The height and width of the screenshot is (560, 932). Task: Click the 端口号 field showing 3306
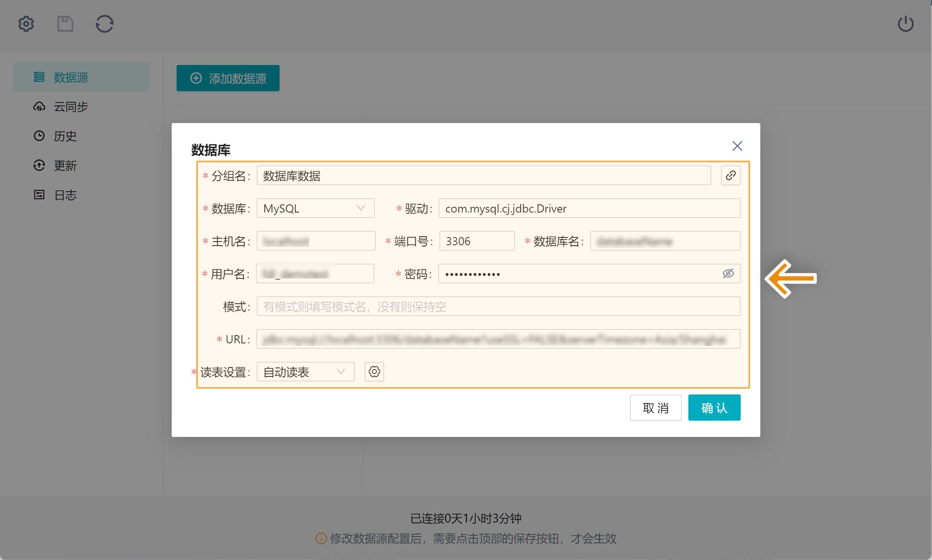(x=477, y=241)
